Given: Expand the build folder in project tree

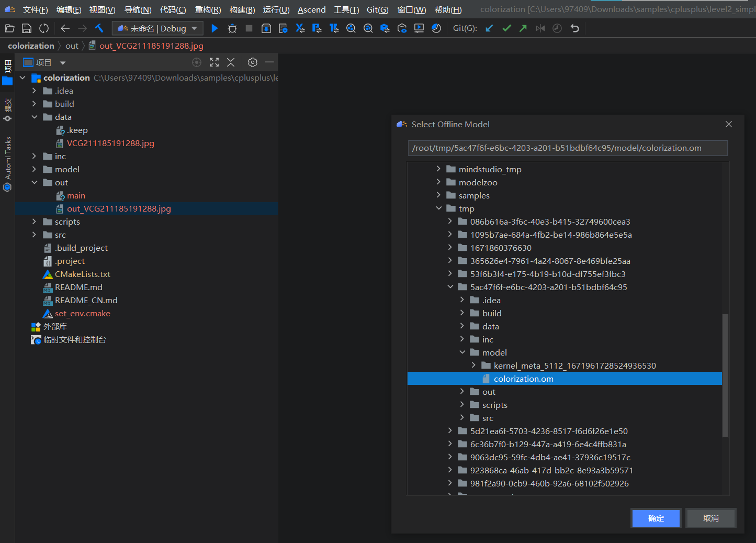Looking at the screenshot, I should 34,104.
